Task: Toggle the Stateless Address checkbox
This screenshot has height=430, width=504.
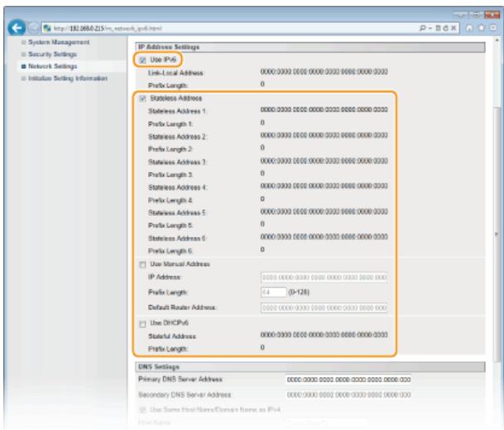Action: point(142,98)
